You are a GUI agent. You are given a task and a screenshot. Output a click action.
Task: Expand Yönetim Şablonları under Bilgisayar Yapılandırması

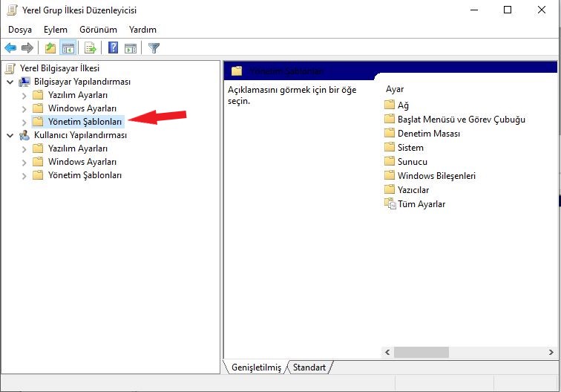click(x=24, y=122)
